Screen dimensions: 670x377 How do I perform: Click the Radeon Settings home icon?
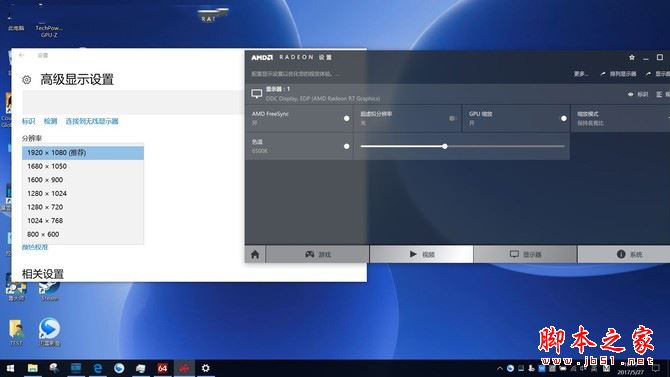coord(255,254)
